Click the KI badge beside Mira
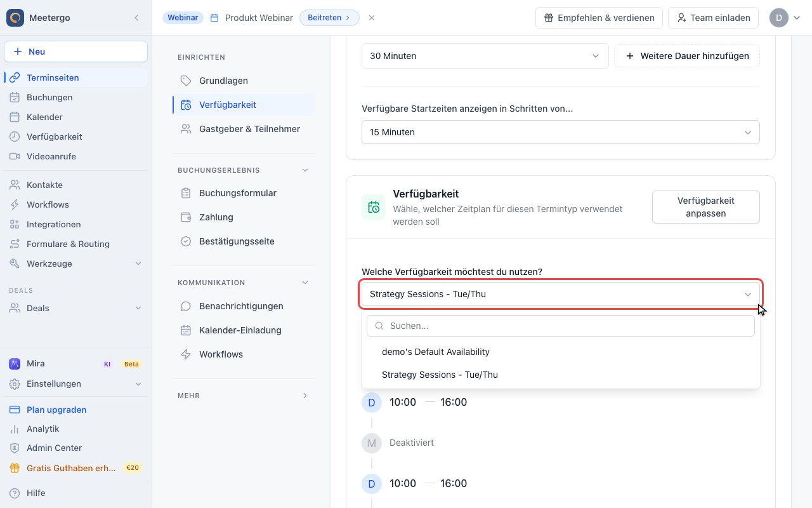812x508 pixels. tap(107, 364)
